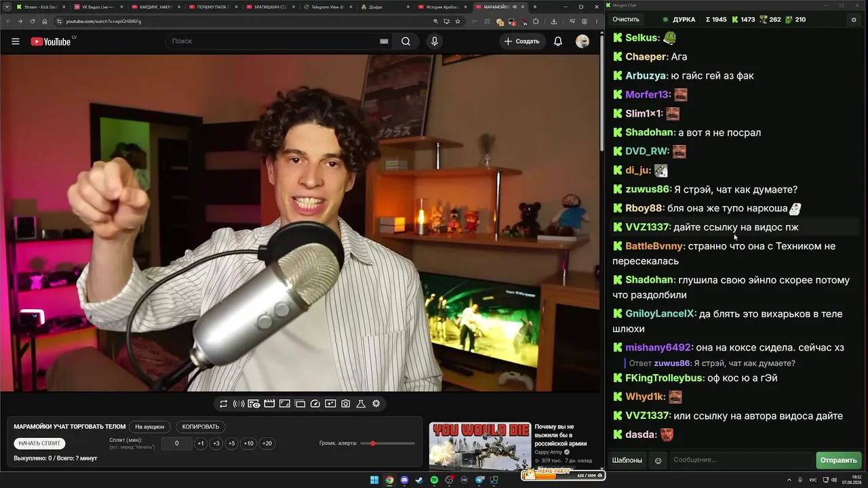Add +1 to the split minutes
The height and width of the screenshot is (488, 868).
tap(201, 443)
